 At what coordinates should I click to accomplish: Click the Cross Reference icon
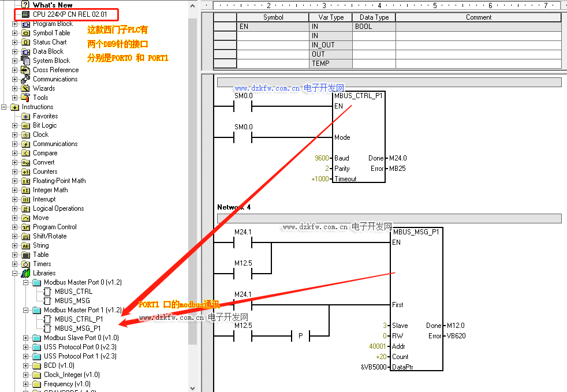coord(25,70)
